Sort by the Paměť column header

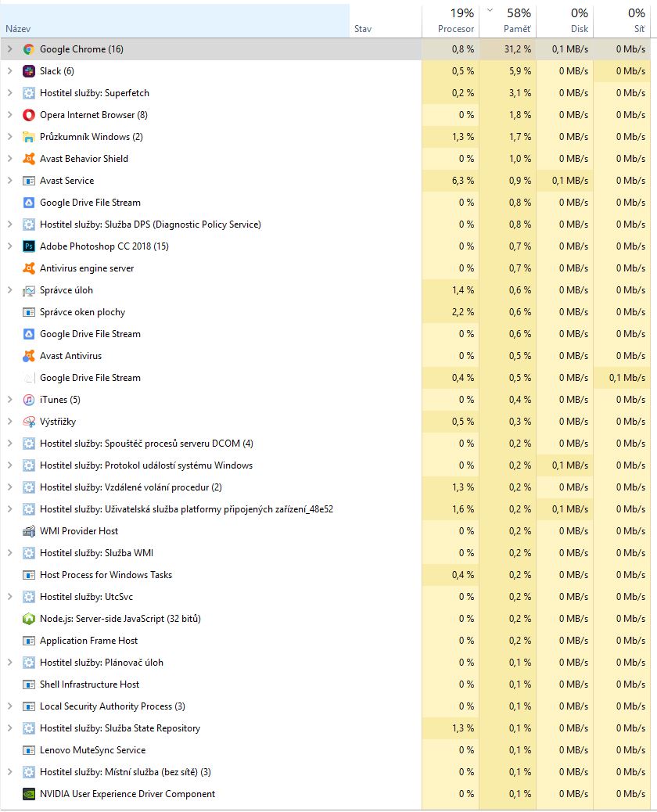click(517, 29)
